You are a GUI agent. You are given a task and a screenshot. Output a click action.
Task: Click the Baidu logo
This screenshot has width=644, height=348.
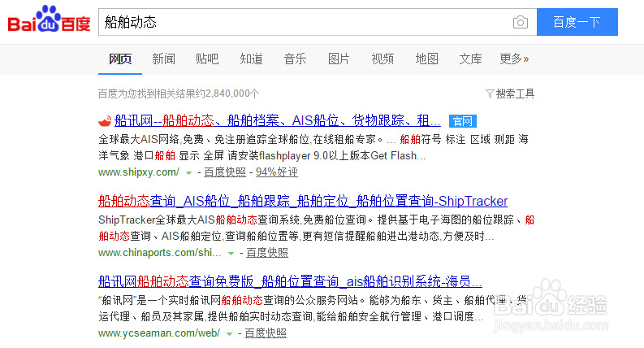(49, 20)
